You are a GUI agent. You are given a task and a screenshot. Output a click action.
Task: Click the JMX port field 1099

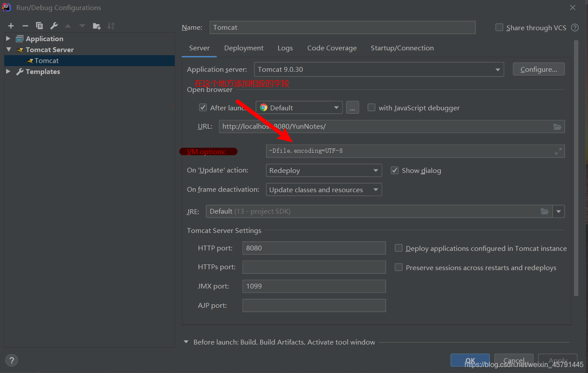(x=314, y=286)
